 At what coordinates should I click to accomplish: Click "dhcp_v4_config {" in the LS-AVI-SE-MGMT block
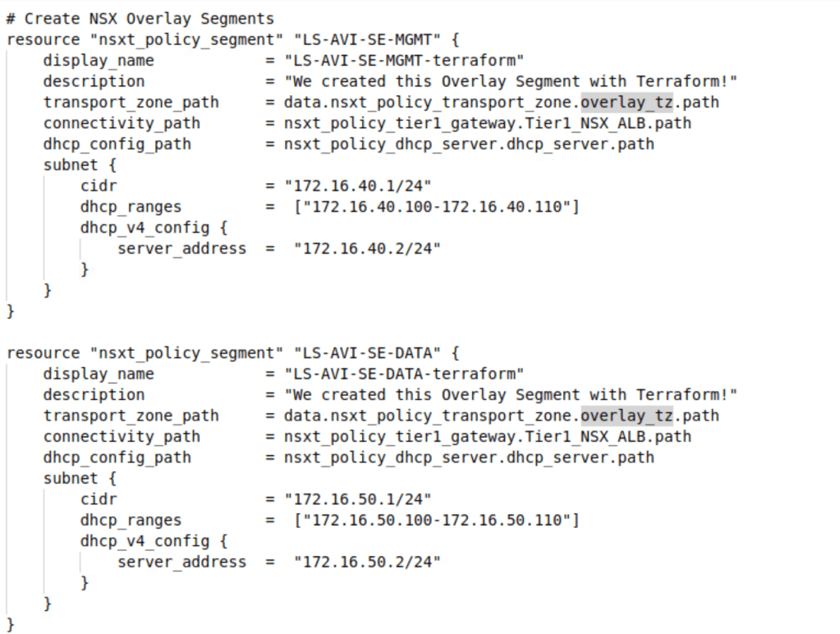pos(154,227)
